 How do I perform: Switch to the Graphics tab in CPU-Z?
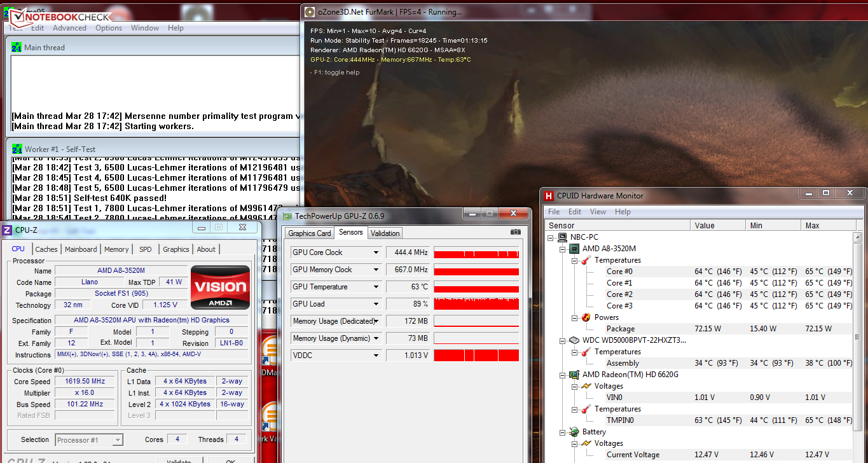coord(176,249)
